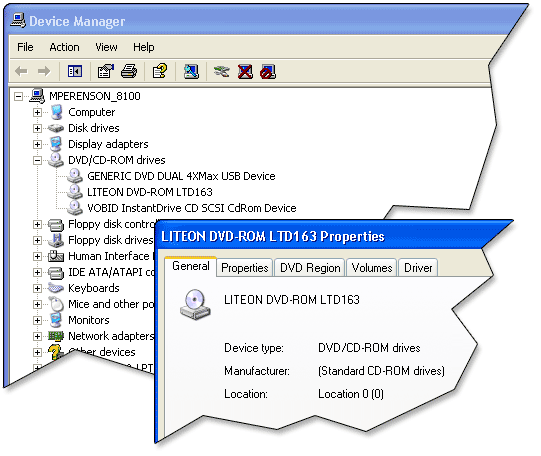Image resolution: width=541 pixels, height=456 pixels.
Task: Click the Uninstall device toolbar icon
Action: click(x=245, y=72)
